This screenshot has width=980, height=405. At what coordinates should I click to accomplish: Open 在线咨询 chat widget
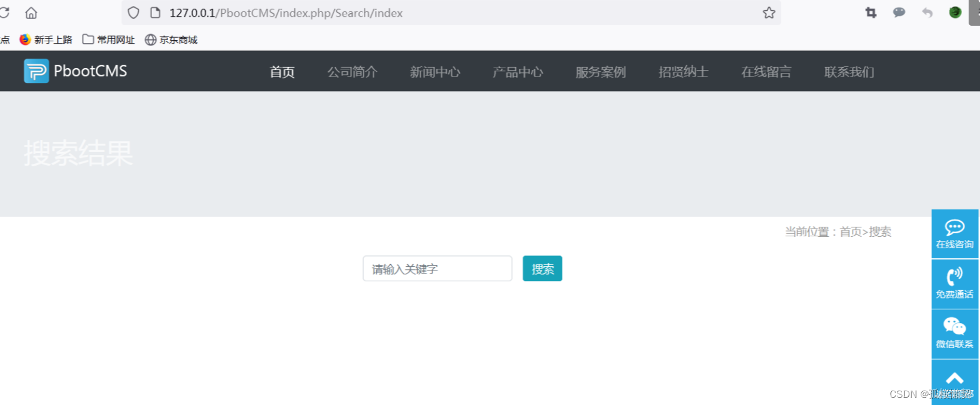coord(955,234)
